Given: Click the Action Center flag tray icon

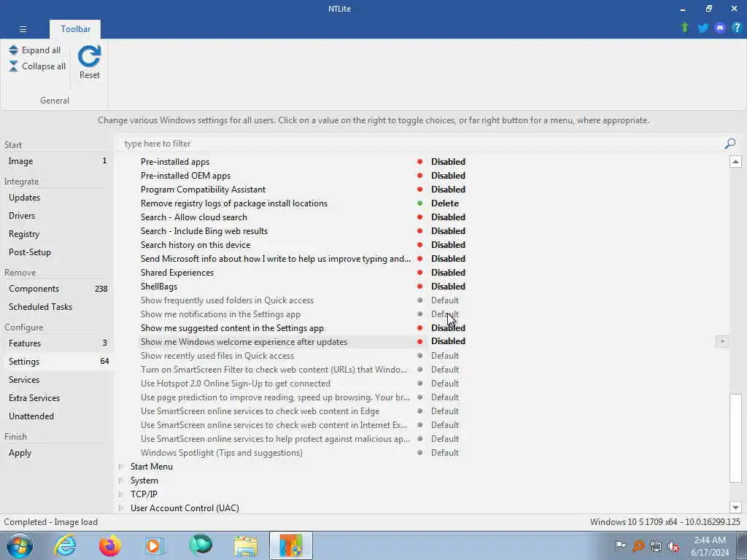Looking at the screenshot, I should coord(620,545).
